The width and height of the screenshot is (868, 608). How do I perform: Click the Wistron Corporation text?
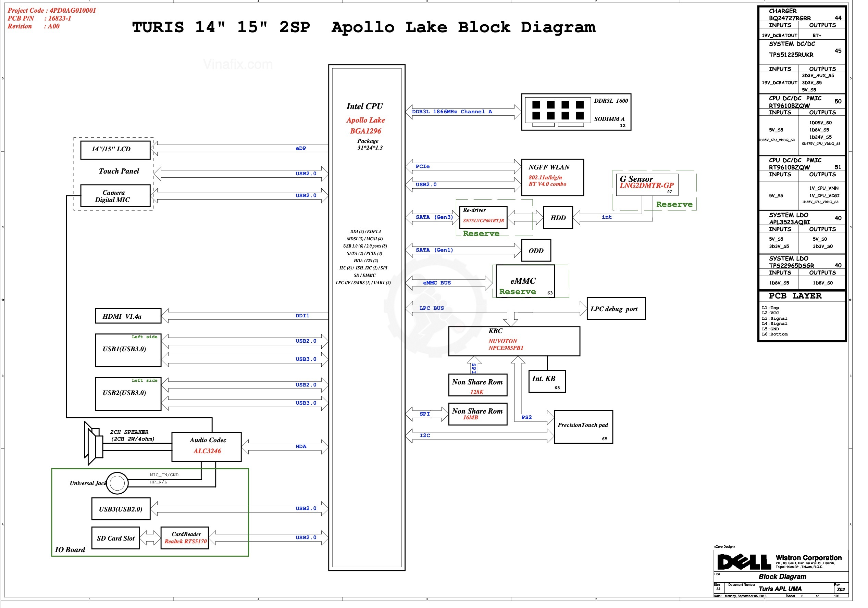pos(809,557)
